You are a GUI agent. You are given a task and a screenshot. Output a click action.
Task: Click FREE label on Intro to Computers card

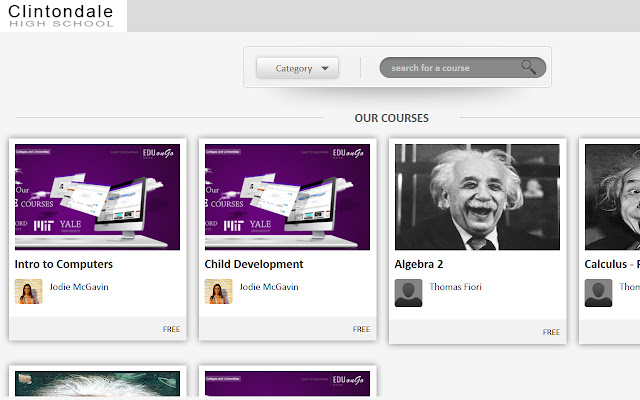coord(171,329)
